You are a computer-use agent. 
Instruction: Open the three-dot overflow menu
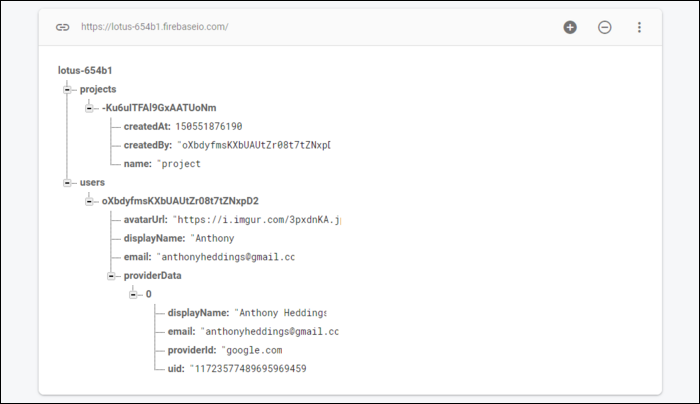pos(639,27)
